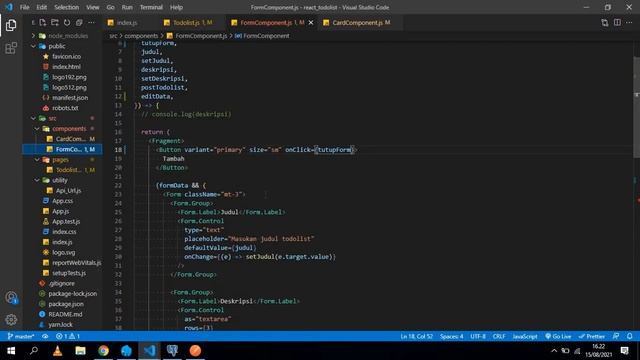
Task: Close the FormComponent.js tab
Action: (x=311, y=23)
